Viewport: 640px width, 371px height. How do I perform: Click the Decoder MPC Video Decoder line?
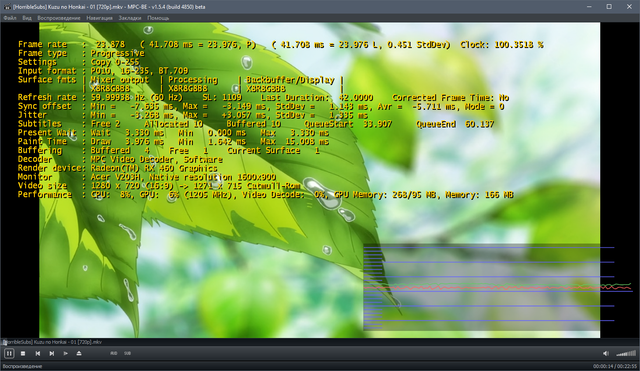tap(120, 159)
